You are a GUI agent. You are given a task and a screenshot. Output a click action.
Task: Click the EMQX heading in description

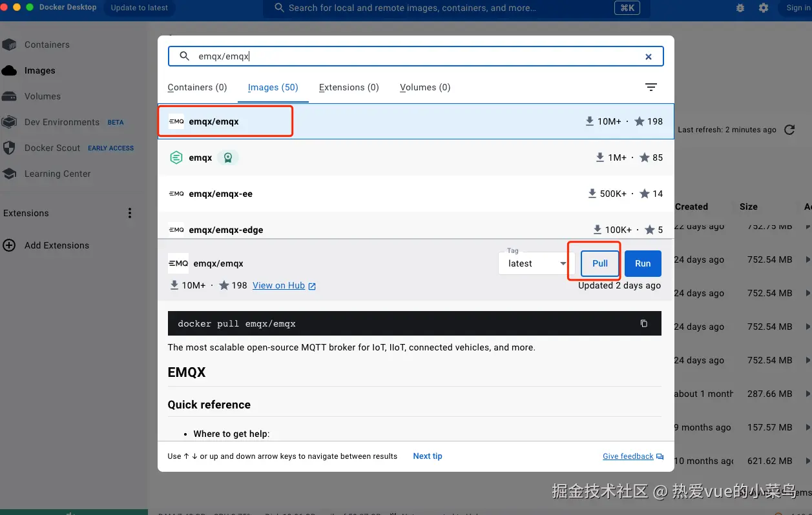tap(187, 372)
